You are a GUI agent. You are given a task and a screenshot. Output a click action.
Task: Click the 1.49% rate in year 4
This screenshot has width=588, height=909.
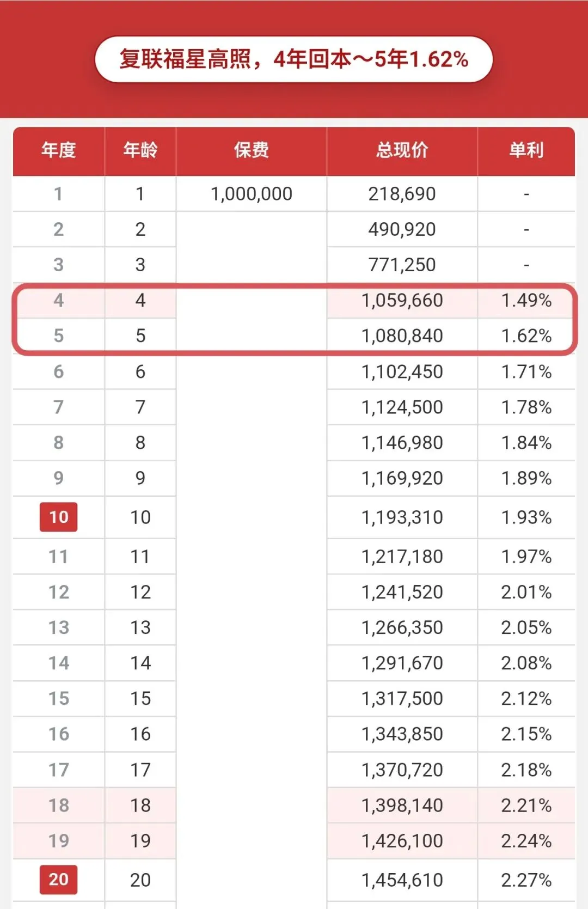(526, 300)
